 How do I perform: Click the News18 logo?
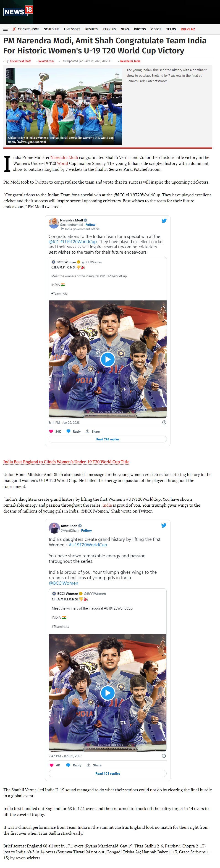(18, 11)
